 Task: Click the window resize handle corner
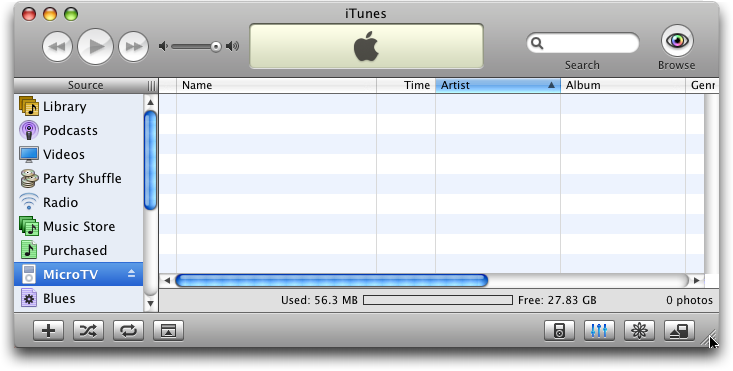[x=709, y=338]
